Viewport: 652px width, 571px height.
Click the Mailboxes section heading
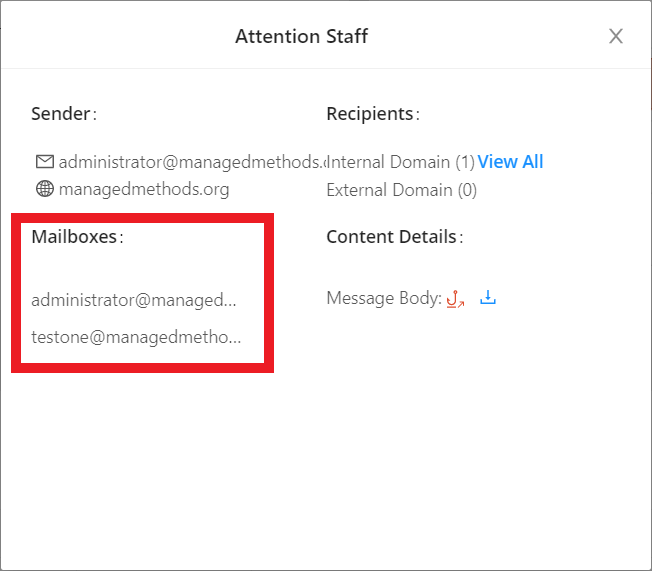(77, 237)
